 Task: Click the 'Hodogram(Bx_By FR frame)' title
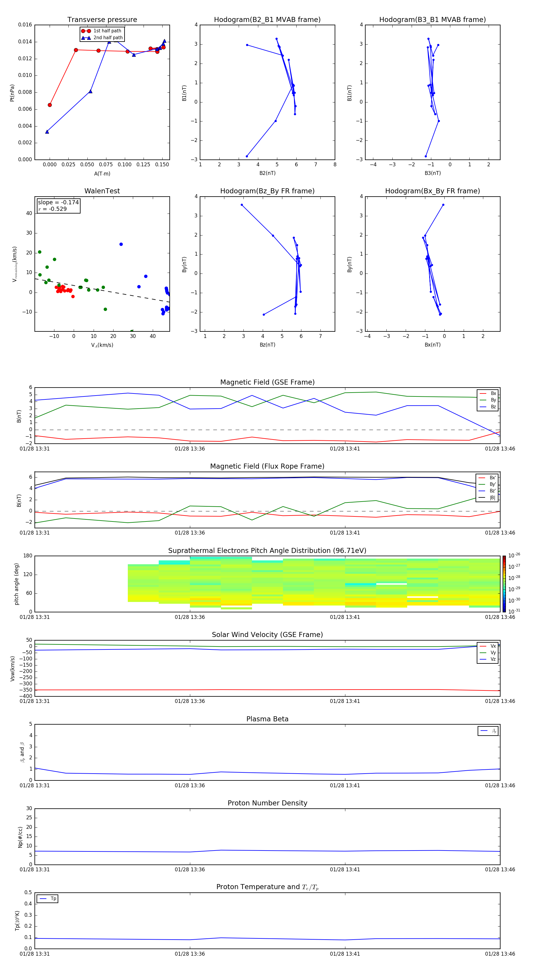[432, 191]
